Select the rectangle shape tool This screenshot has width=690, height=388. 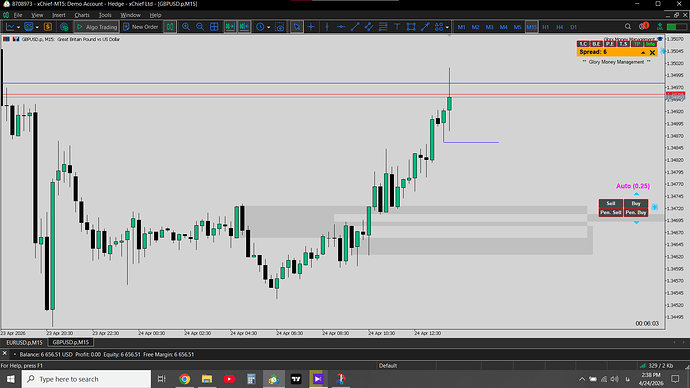411,27
